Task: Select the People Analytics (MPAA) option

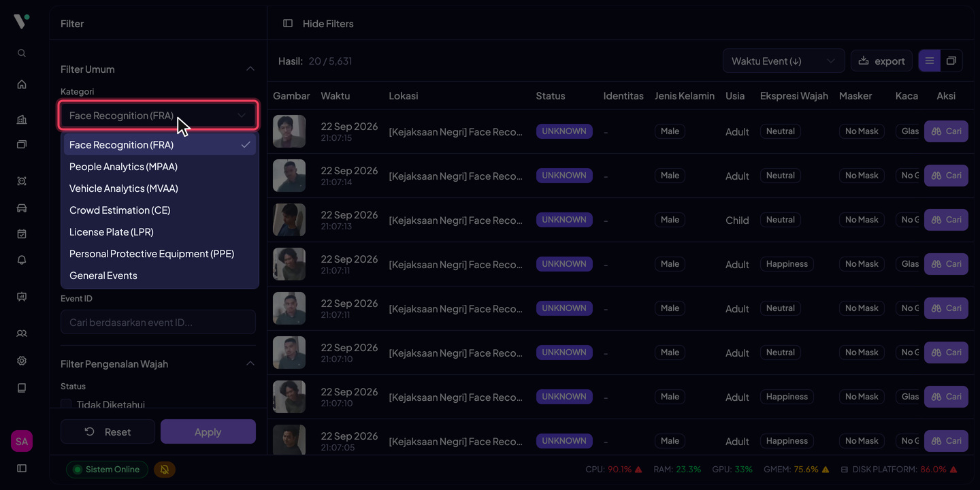Action: pos(160,166)
